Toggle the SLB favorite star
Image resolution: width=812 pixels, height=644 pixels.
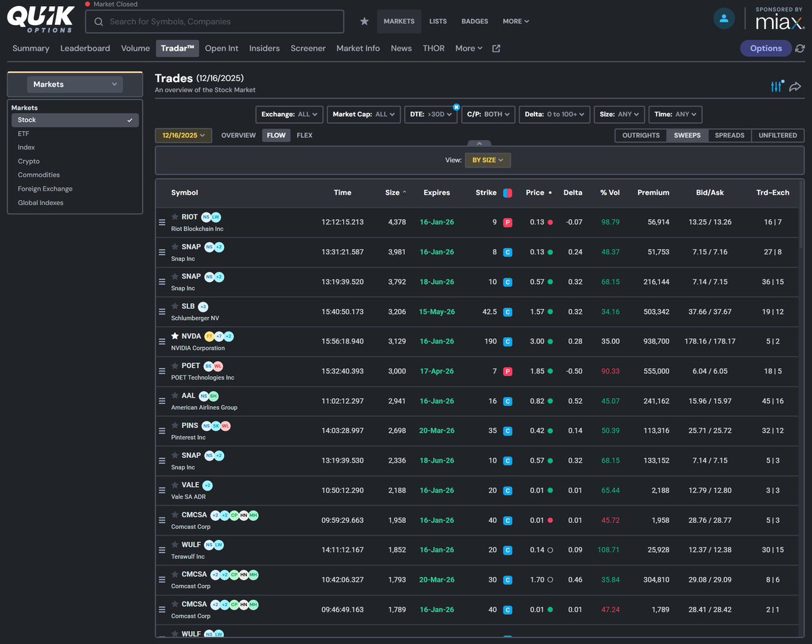[x=175, y=306]
